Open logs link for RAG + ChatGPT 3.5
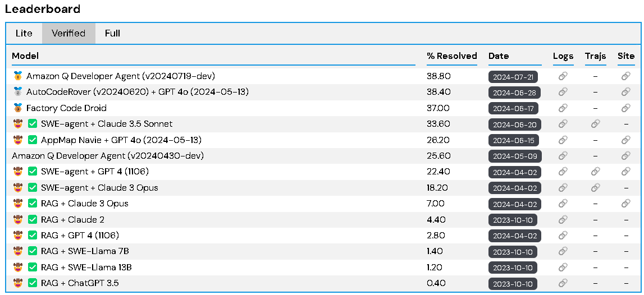The image size is (644, 295). click(x=563, y=283)
